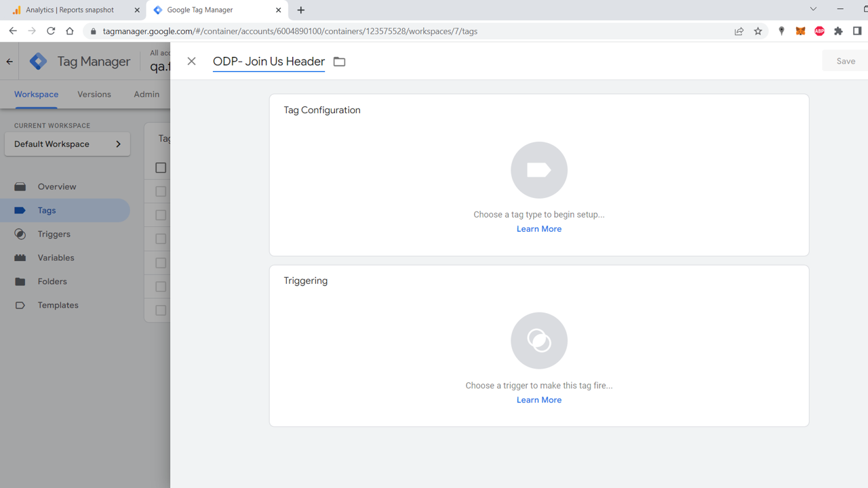Open the Chrome extensions puzzle menu
The image size is (868, 488).
tap(838, 31)
